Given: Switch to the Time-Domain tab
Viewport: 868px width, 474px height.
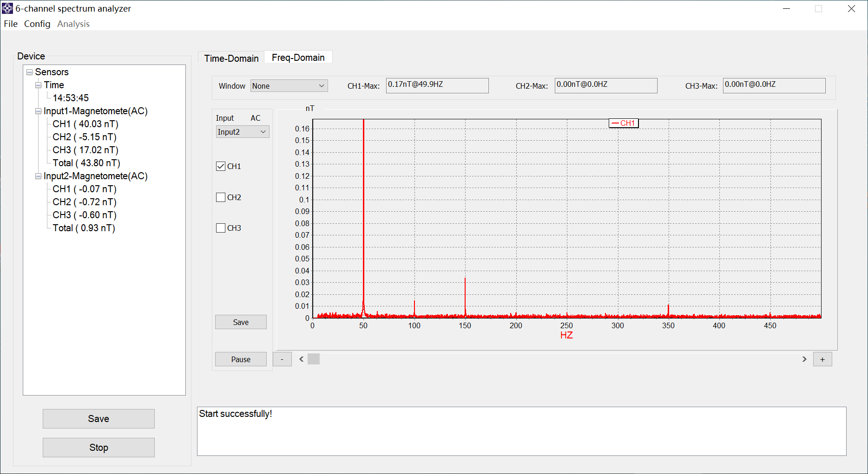Looking at the screenshot, I should [x=231, y=58].
